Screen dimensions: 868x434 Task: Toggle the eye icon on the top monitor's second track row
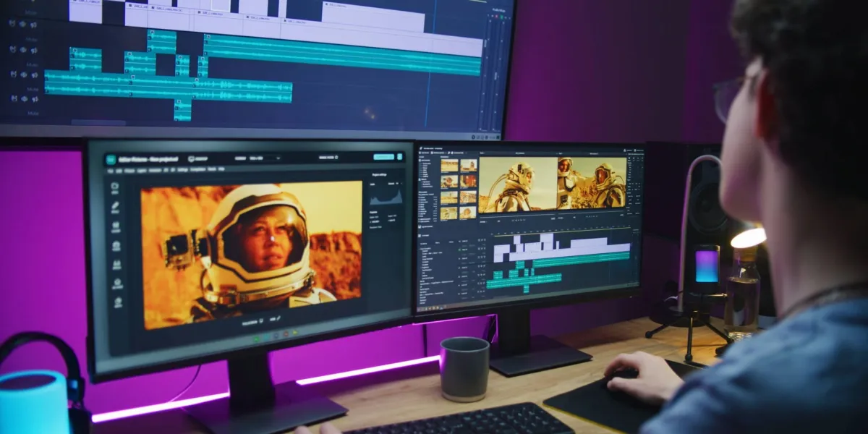point(23,50)
